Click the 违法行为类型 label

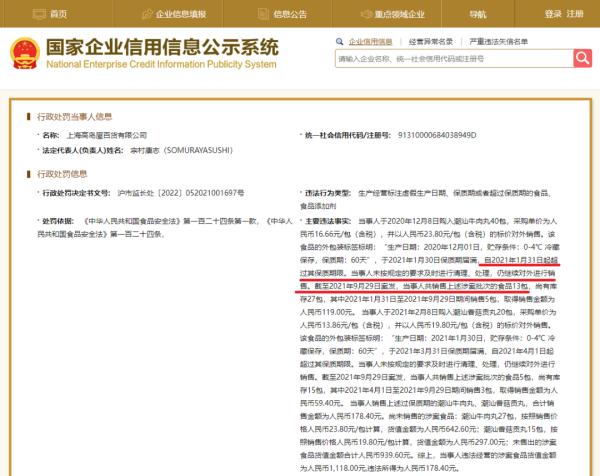(x=328, y=193)
